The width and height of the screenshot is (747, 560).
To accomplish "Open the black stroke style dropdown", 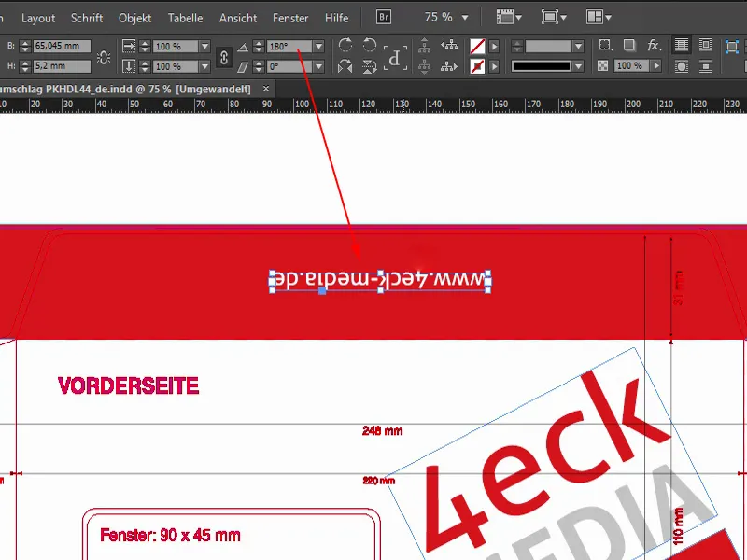I will pos(578,66).
